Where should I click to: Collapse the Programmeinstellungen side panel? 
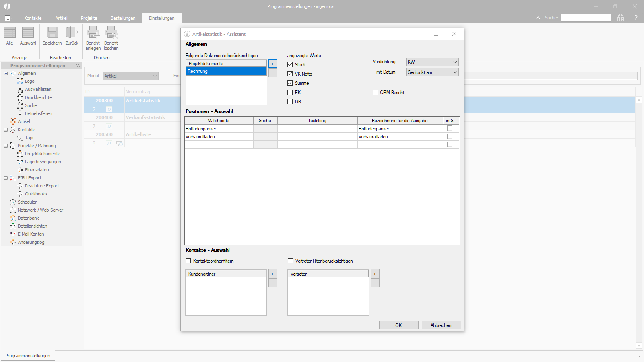pyautogui.click(x=78, y=65)
